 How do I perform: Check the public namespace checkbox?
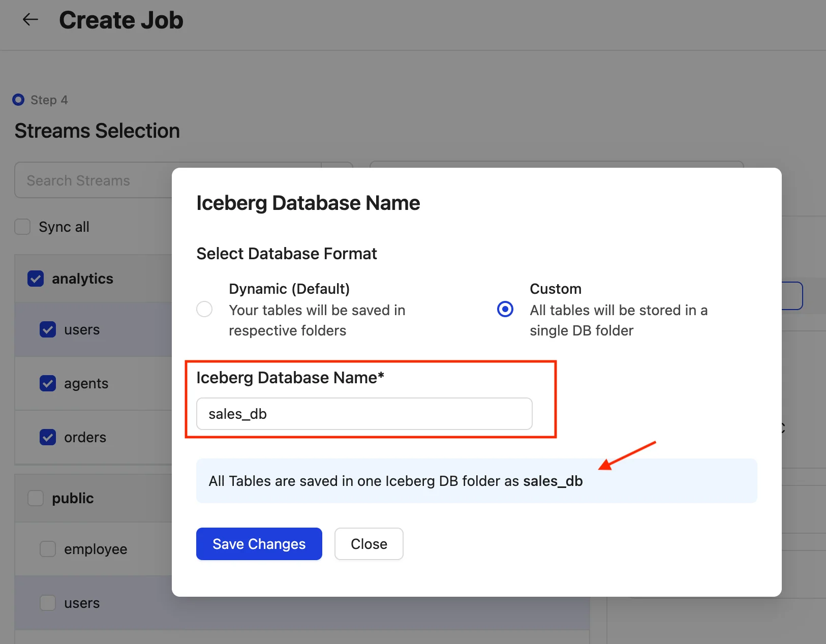coord(36,498)
